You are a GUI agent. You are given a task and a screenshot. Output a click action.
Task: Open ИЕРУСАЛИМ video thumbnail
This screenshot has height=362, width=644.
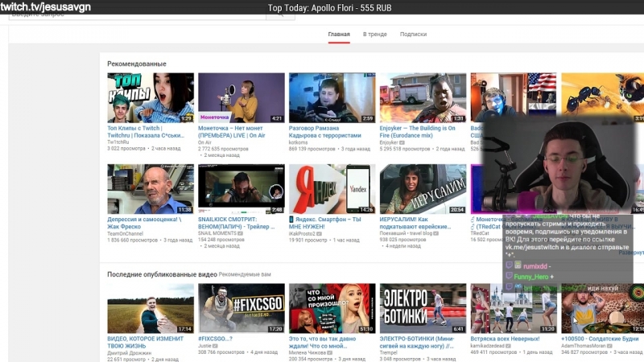click(x=423, y=189)
